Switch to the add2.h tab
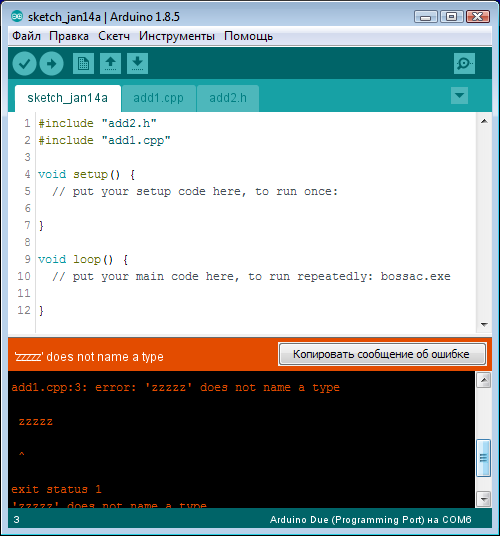 tap(228, 98)
